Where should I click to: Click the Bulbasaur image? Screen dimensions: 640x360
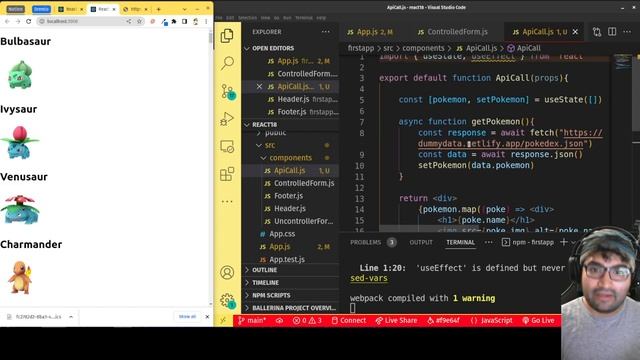pyautogui.click(x=20, y=75)
